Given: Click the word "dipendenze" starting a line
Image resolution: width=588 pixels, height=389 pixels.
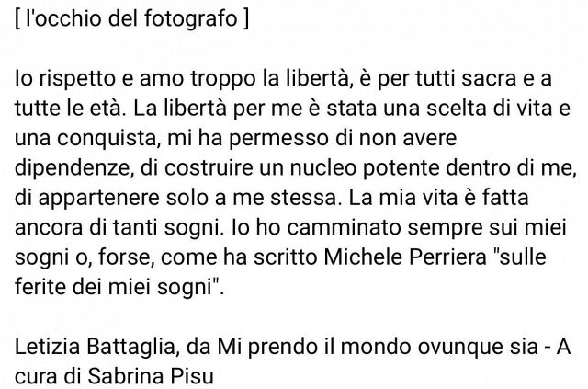Looking at the screenshot, I should click(x=72, y=168).
